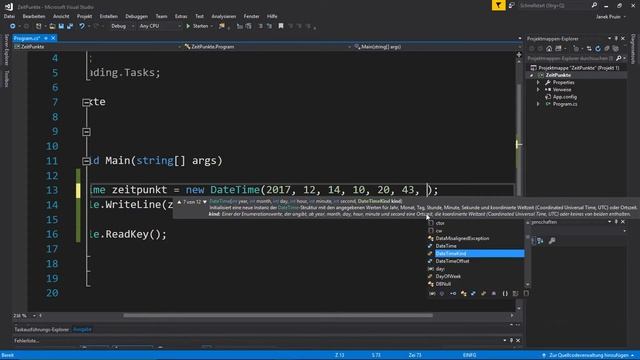Click the Save toolbar icon
640x360 pixels.
(61, 26)
